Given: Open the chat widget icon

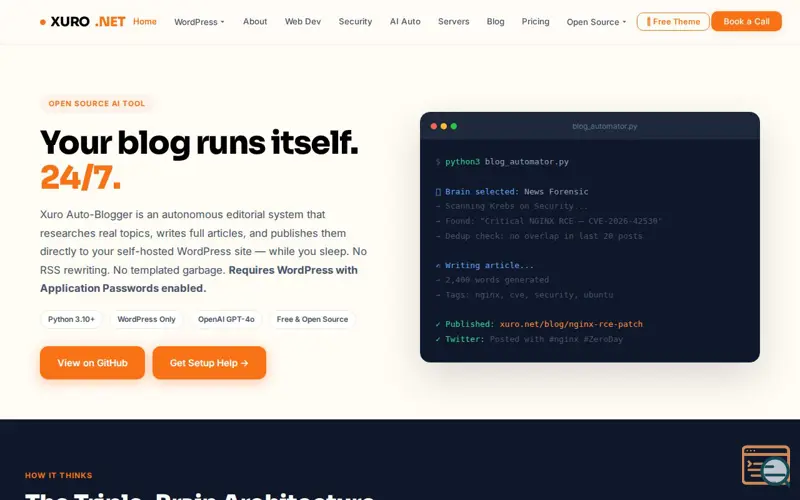Looking at the screenshot, I should pos(766,465).
